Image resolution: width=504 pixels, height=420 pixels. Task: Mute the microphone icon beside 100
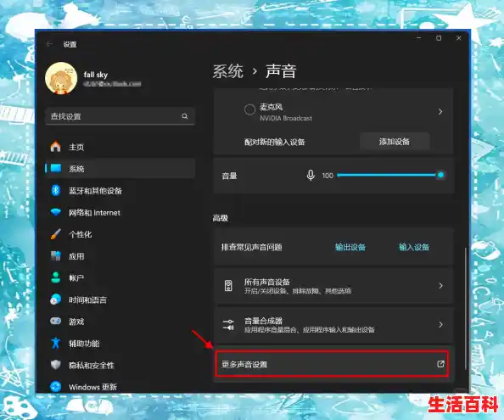point(311,175)
